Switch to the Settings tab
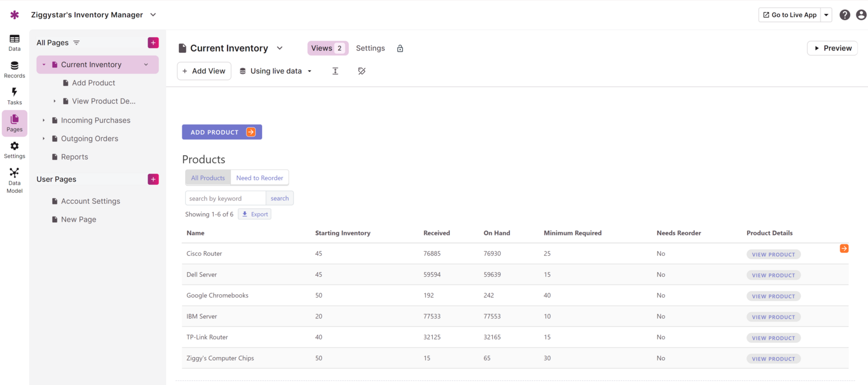 pyautogui.click(x=370, y=48)
